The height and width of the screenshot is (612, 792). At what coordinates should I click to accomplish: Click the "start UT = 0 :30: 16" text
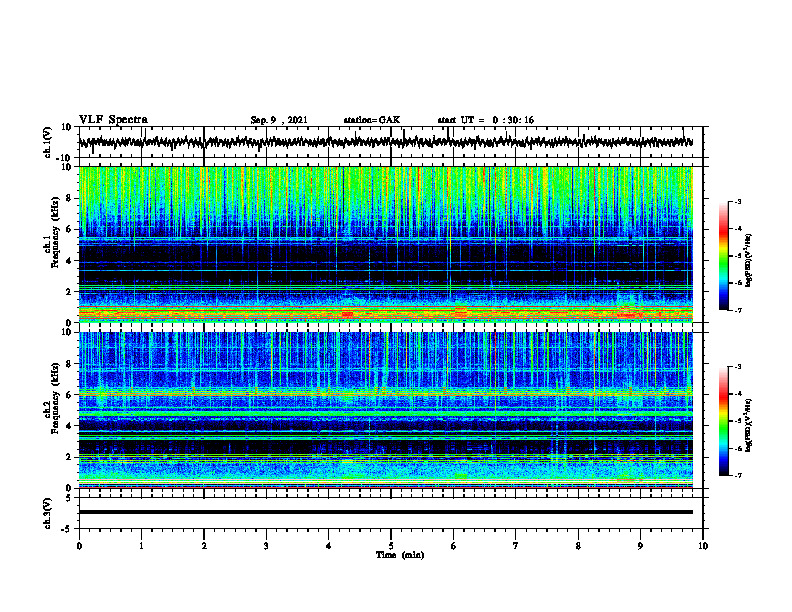[485, 120]
